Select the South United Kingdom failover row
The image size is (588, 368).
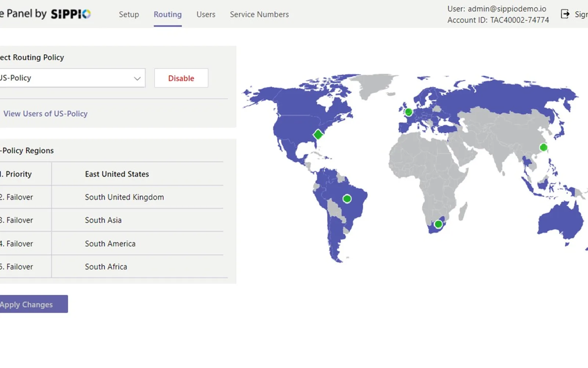coord(111,197)
